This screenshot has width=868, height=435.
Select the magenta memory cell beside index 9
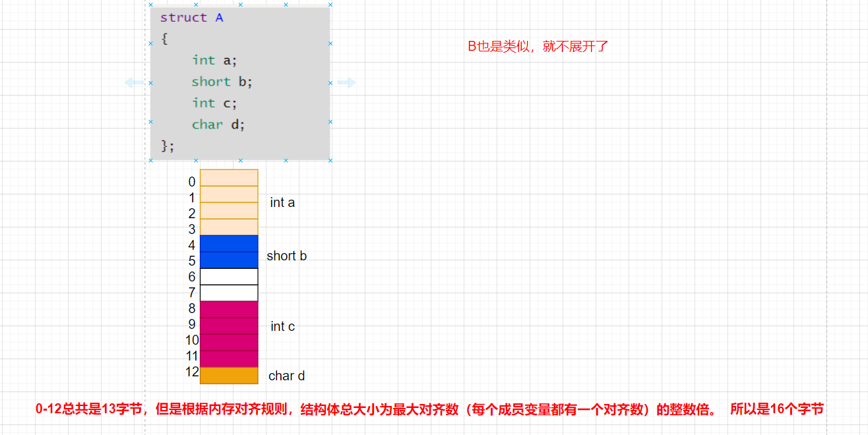pos(229,326)
